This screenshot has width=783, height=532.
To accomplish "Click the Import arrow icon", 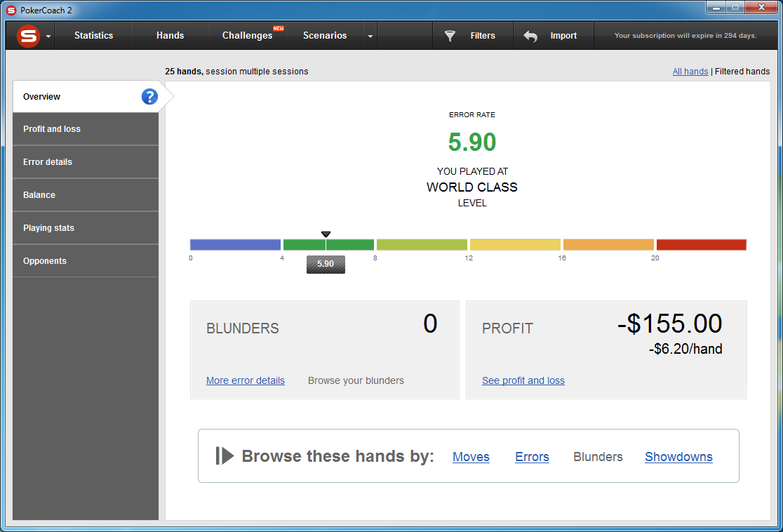I will point(530,36).
